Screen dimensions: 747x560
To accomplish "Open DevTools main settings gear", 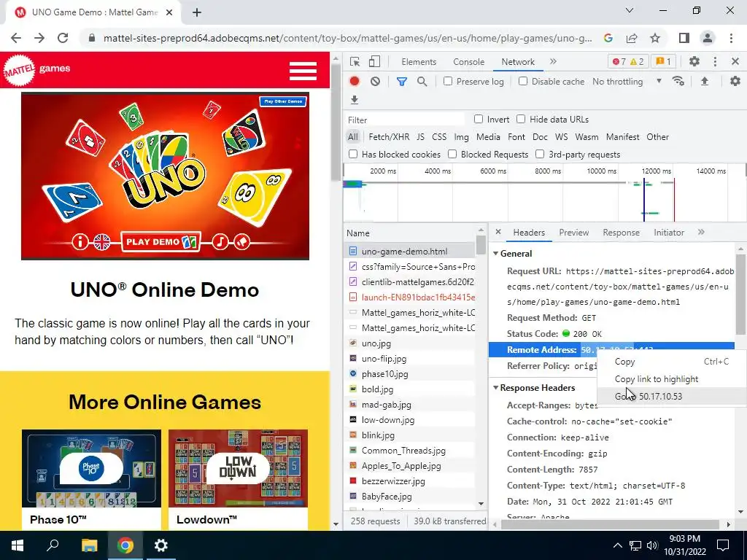I will pos(694,61).
